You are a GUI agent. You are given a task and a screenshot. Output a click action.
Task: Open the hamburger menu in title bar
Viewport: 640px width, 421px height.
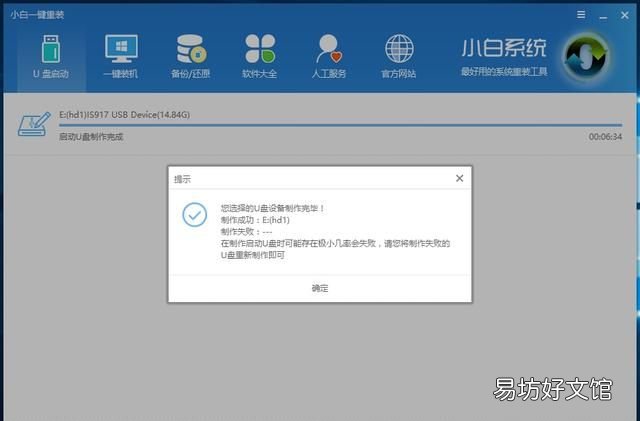click(581, 15)
